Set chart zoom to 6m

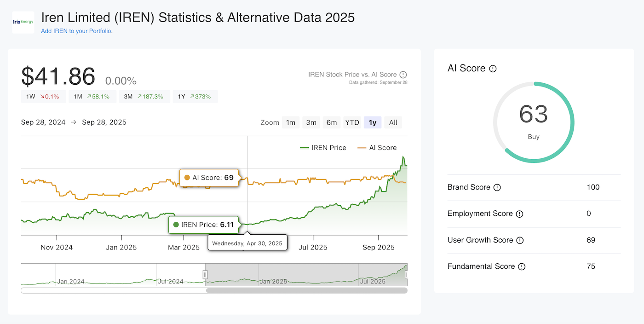pyautogui.click(x=332, y=122)
